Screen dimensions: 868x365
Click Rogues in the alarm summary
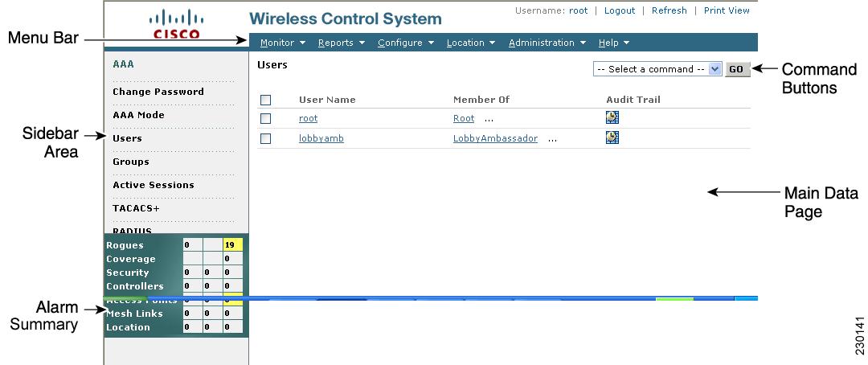click(125, 245)
